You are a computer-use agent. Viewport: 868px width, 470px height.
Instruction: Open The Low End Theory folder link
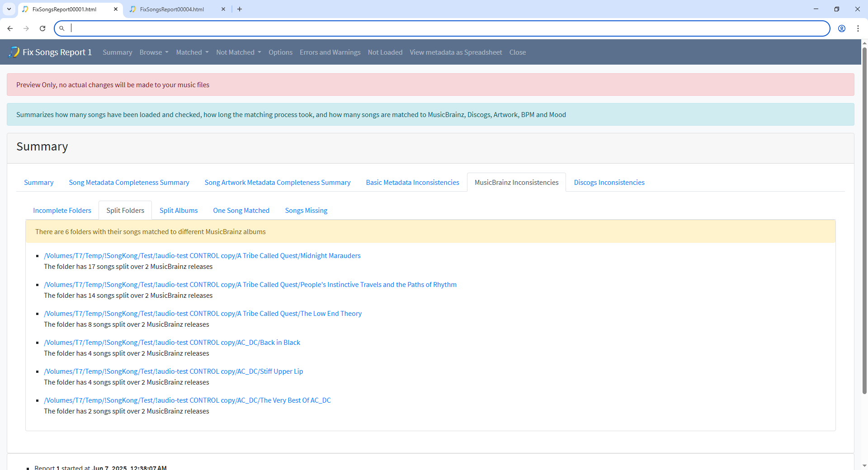pyautogui.click(x=203, y=314)
